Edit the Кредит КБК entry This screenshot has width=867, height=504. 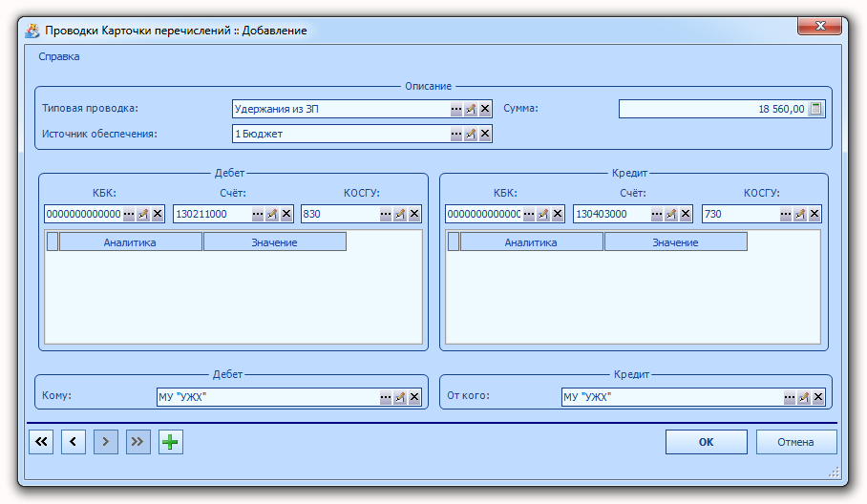coord(543,214)
